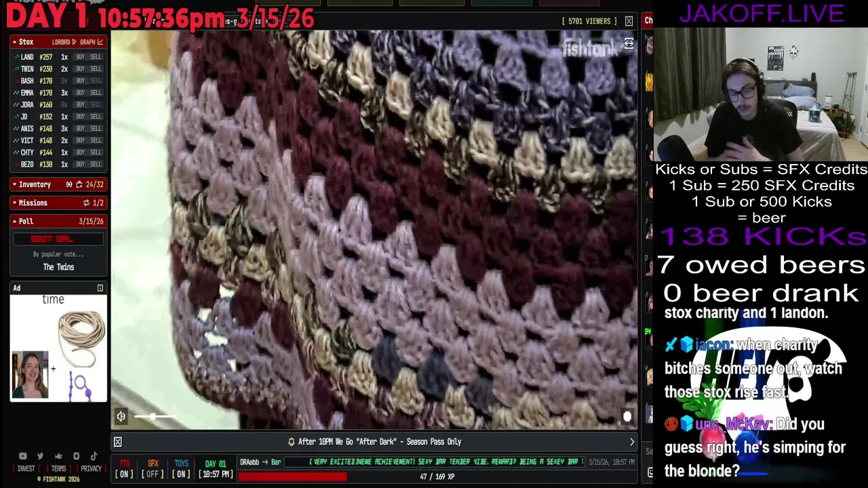Click the white circle button on stream
The width and height of the screenshot is (868, 488).
coord(627,416)
